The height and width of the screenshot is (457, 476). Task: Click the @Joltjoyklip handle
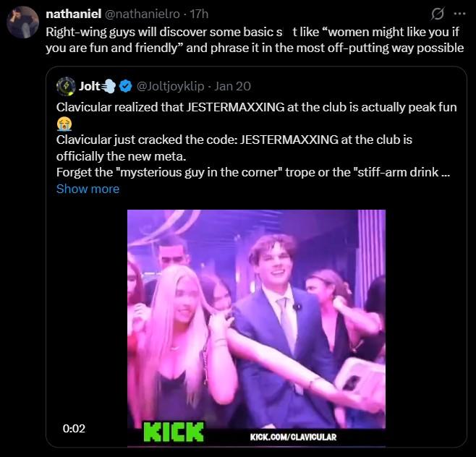169,86
